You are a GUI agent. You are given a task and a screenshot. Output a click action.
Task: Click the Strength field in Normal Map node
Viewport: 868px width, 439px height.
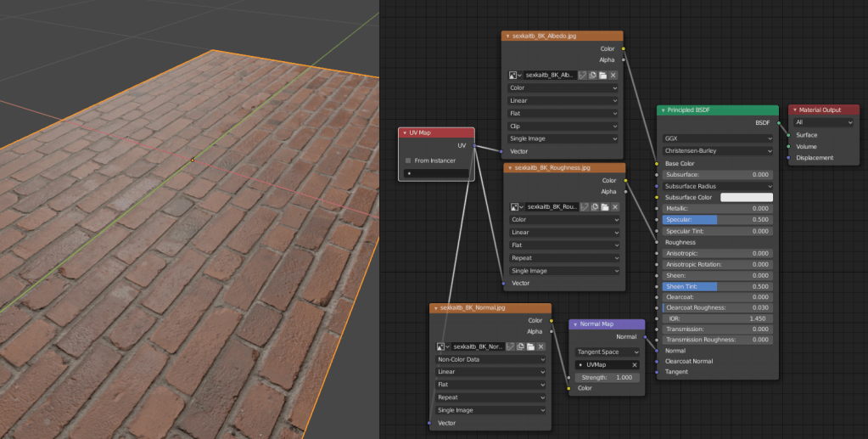point(607,377)
